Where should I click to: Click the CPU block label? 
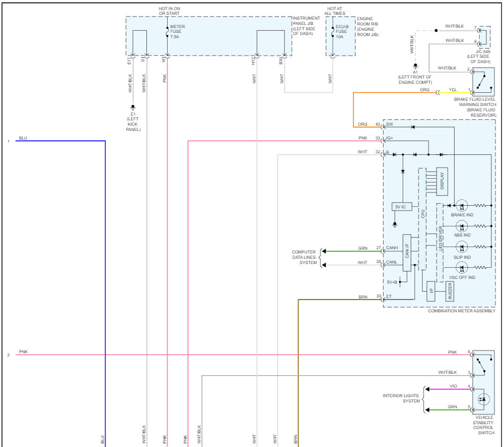point(423,214)
